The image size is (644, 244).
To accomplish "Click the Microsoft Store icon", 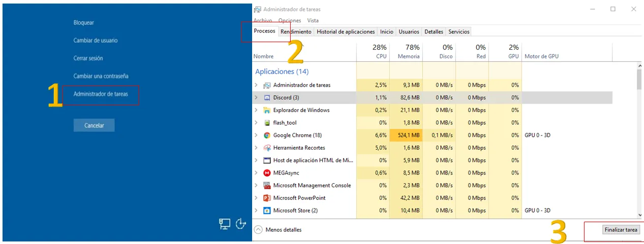I will coord(267,211).
